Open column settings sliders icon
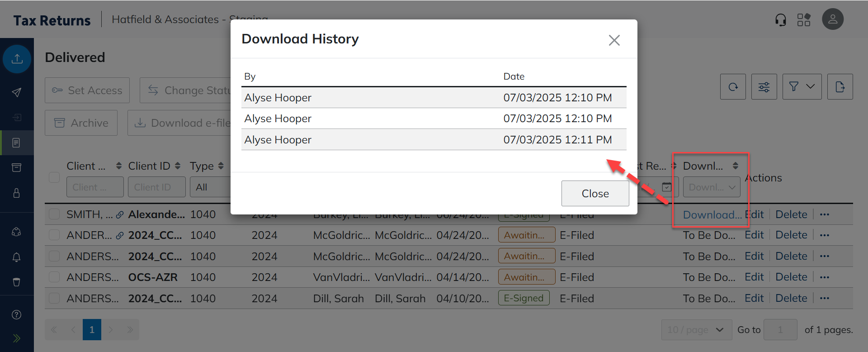The height and width of the screenshot is (352, 868). (x=764, y=87)
